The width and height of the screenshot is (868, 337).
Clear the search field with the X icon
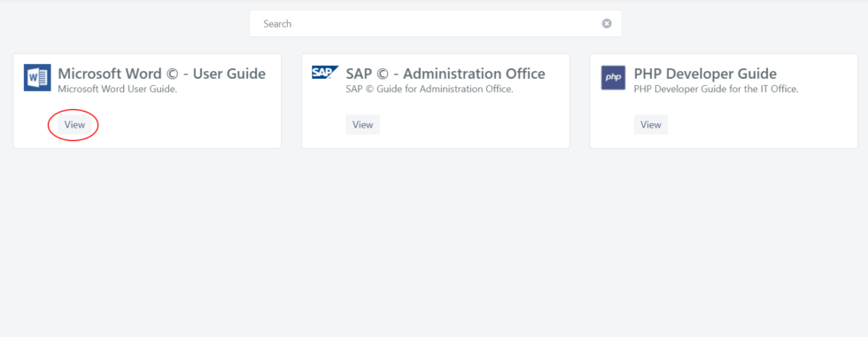[607, 23]
